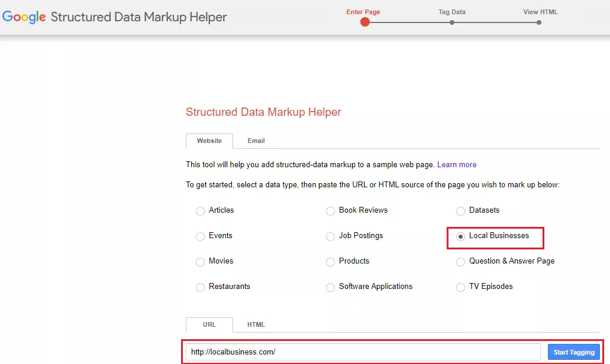
Task: Pick the Movies data type
Action: point(200,262)
